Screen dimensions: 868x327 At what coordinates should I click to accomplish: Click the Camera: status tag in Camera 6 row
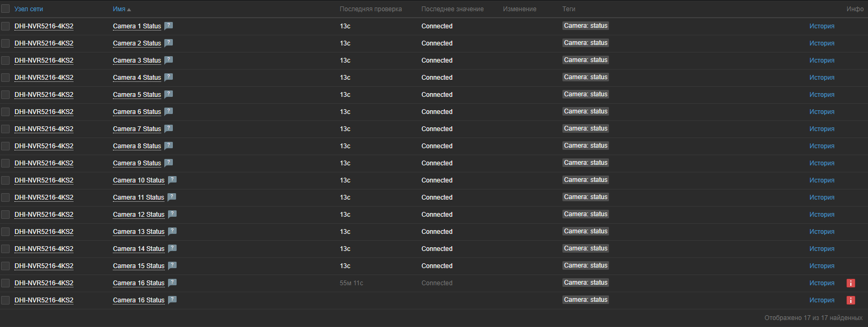585,111
